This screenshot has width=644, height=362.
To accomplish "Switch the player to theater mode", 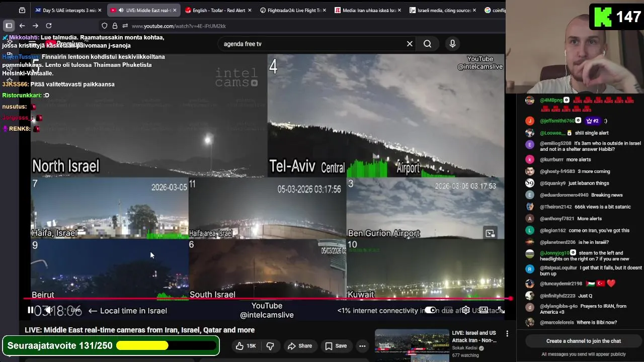I will pyautogui.click(x=484, y=310).
